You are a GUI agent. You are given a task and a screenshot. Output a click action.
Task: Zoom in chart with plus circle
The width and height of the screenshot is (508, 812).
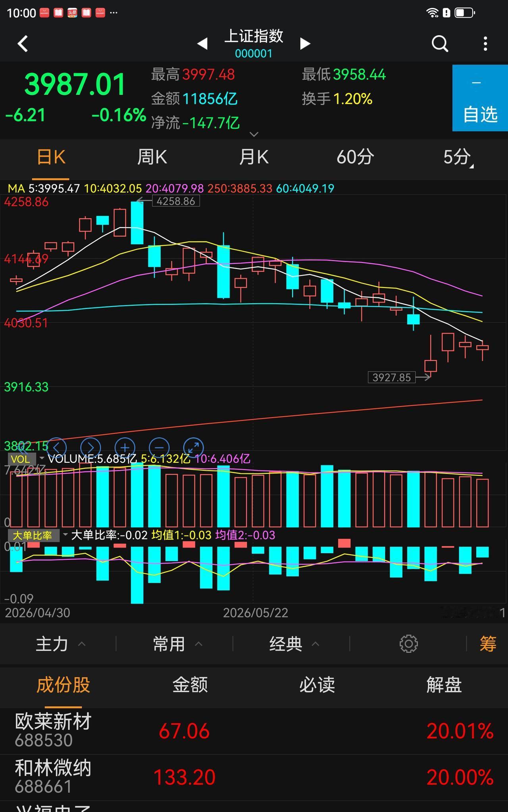(125, 448)
